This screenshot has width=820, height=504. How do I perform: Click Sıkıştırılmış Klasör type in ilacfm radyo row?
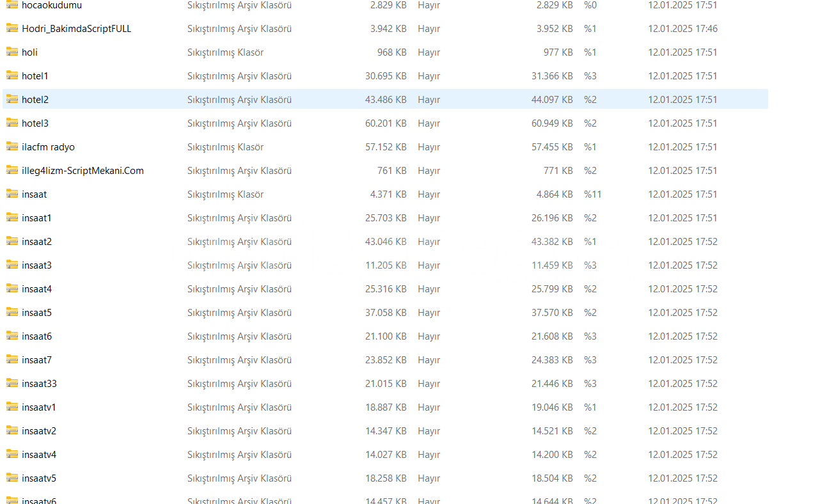coord(225,147)
